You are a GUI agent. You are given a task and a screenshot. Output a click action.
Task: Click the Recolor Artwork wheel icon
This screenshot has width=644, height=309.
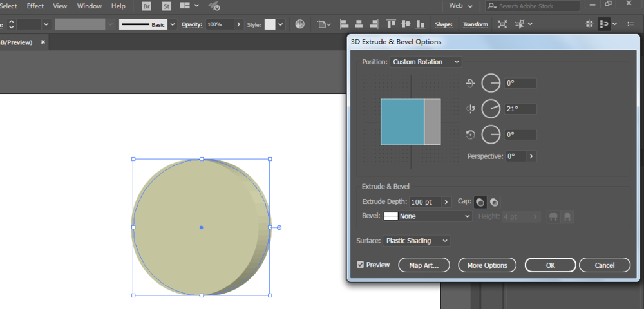point(300,24)
